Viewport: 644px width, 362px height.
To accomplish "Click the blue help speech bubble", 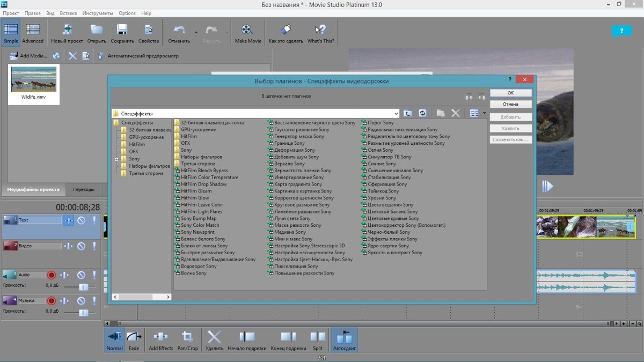I will tap(622, 32).
